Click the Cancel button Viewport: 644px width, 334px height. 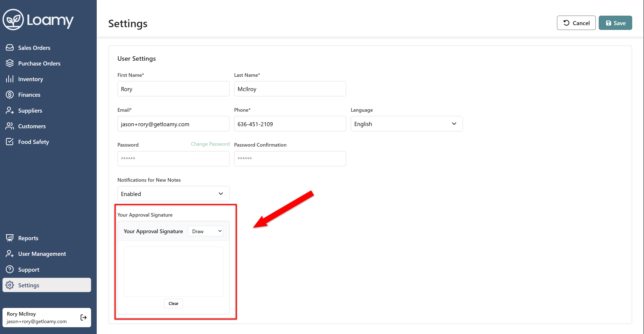[x=576, y=23]
